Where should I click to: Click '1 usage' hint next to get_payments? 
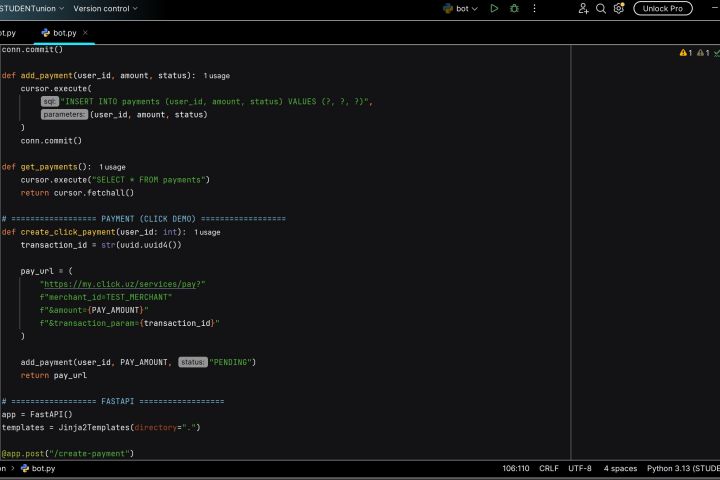tap(112, 167)
